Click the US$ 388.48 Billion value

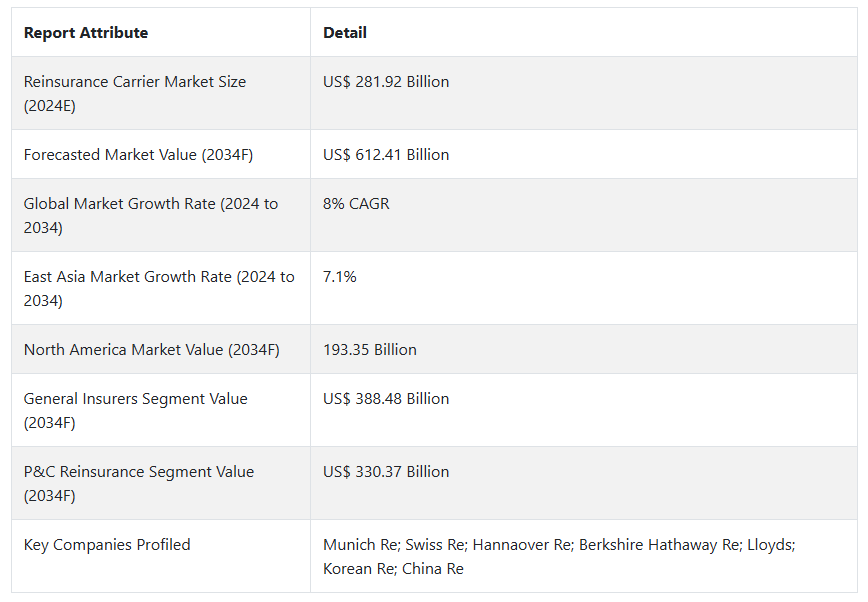point(386,399)
